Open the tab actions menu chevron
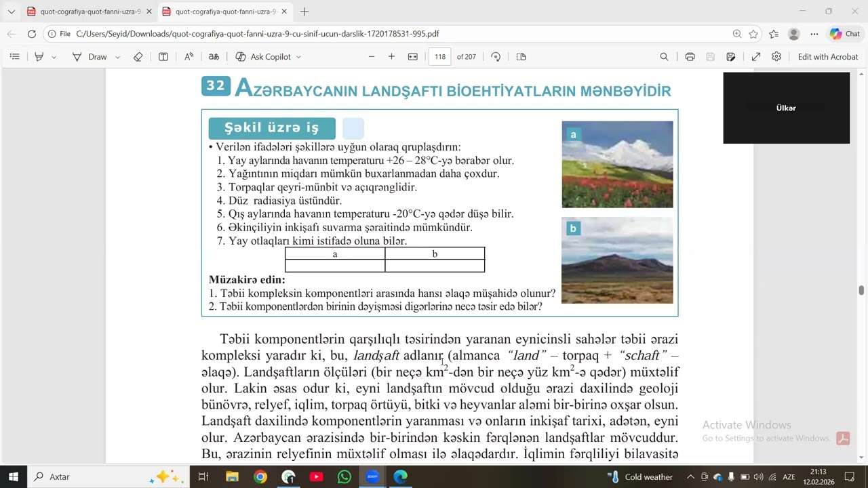 (11, 12)
